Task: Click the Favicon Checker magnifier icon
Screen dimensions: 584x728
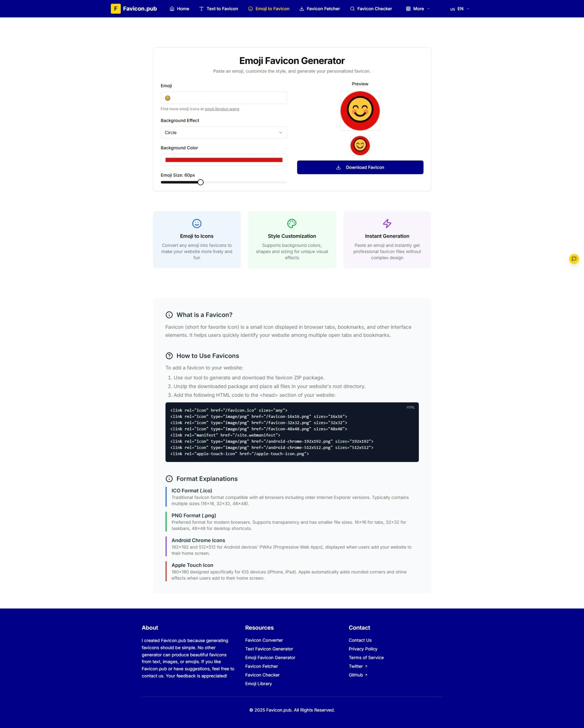Action: tap(352, 9)
